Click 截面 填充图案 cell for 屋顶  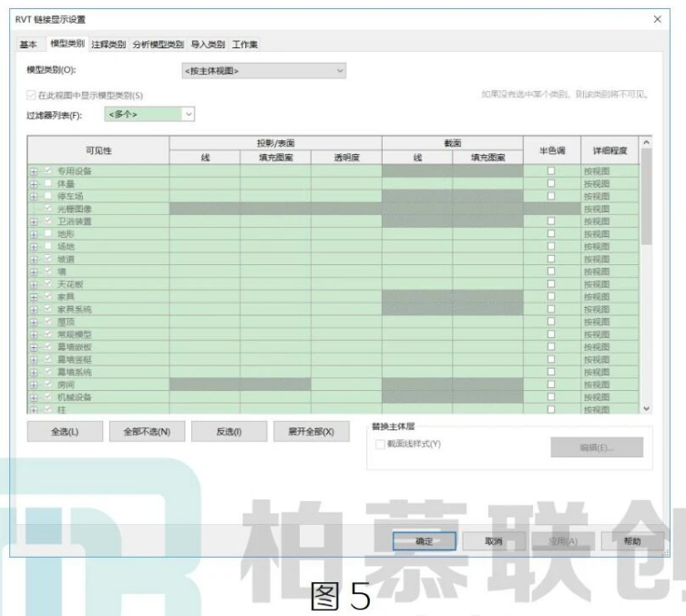point(487,322)
